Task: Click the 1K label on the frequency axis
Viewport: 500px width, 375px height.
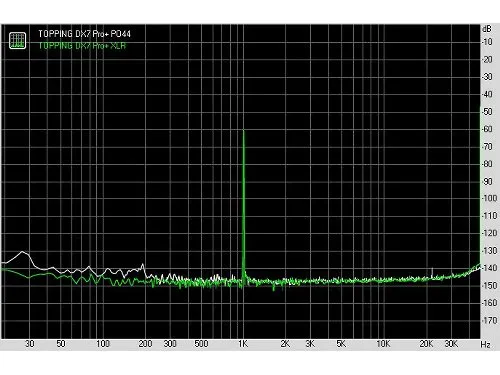Action: click(x=243, y=344)
